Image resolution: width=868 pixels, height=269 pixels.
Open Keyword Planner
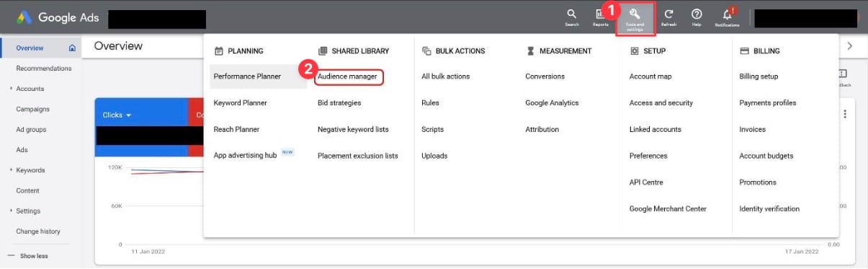pos(240,103)
